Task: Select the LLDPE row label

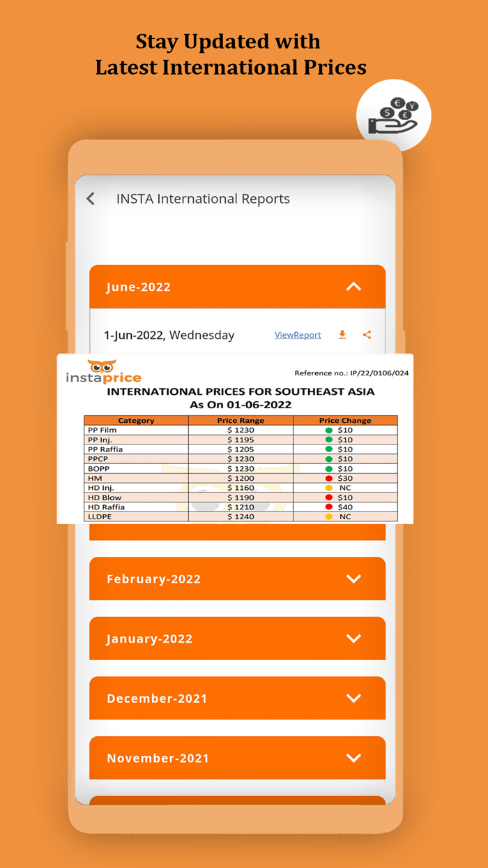Action: 100,516
